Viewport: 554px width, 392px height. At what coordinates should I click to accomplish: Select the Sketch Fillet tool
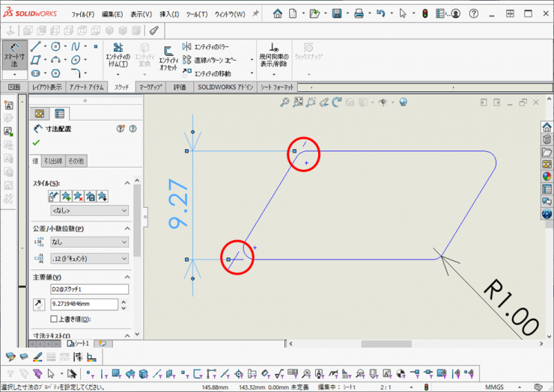pyautogui.click(x=76, y=73)
